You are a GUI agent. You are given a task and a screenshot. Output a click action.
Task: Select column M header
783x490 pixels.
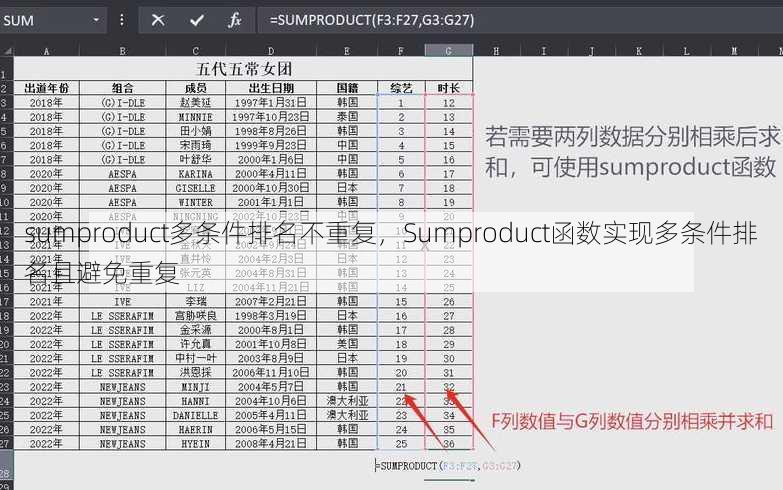(734, 50)
